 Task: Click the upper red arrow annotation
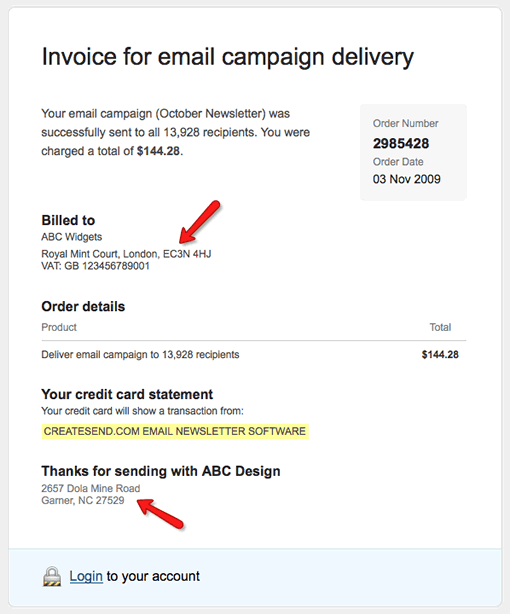tap(199, 222)
